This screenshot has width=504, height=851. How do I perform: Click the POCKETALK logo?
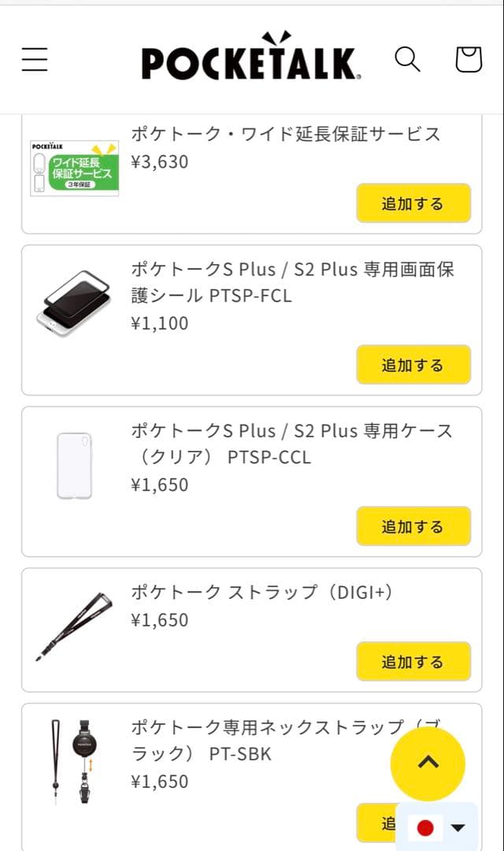250,59
